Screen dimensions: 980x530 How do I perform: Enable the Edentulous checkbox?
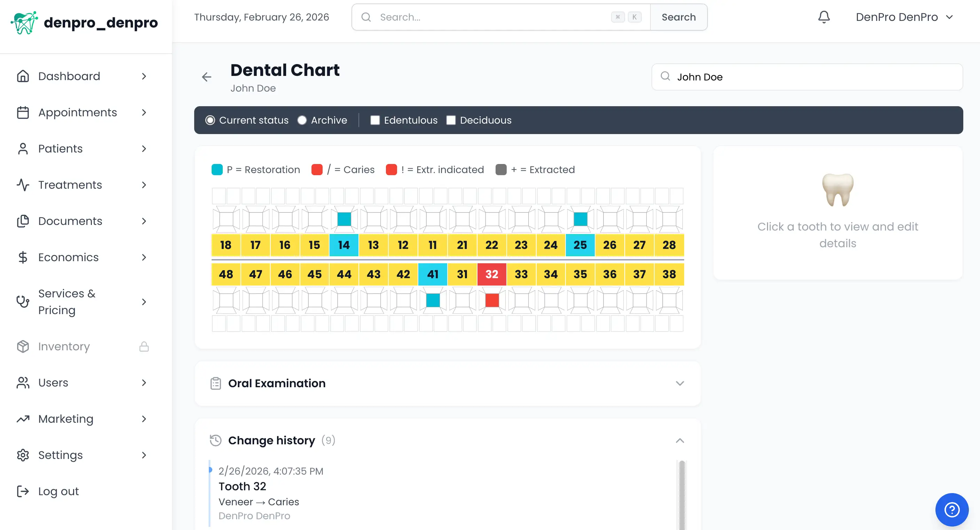click(x=375, y=120)
